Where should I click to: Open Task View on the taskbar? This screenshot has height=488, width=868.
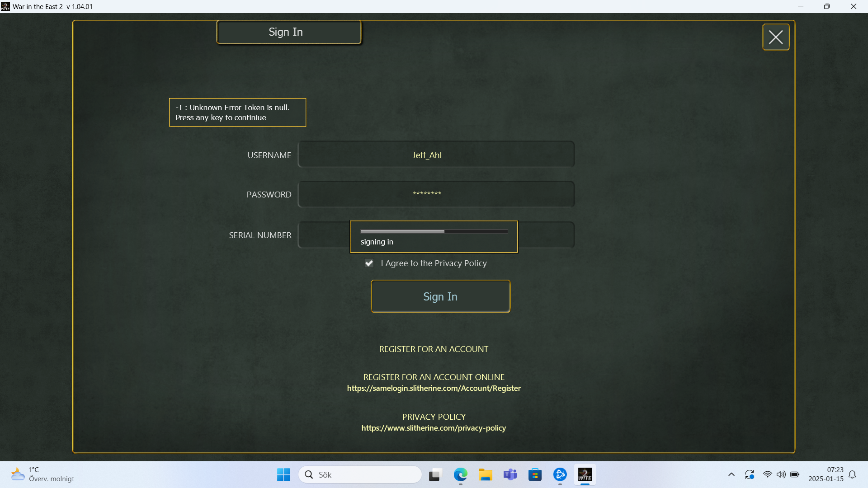click(435, 474)
